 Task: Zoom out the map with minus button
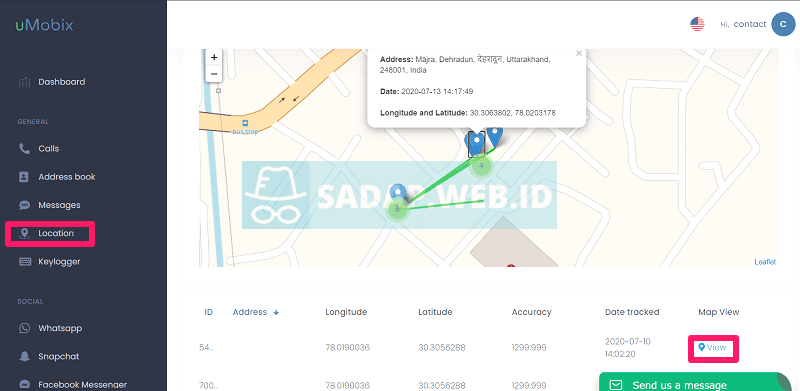[214, 74]
